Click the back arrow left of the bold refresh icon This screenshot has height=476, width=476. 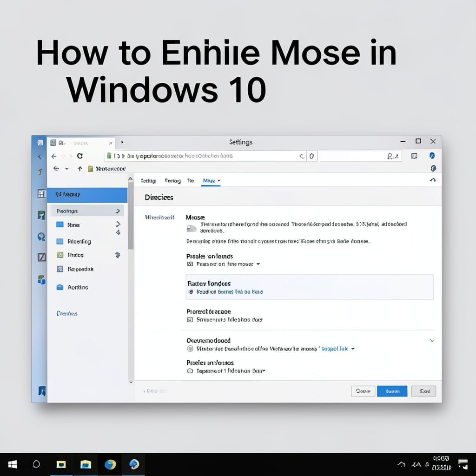pos(54,156)
